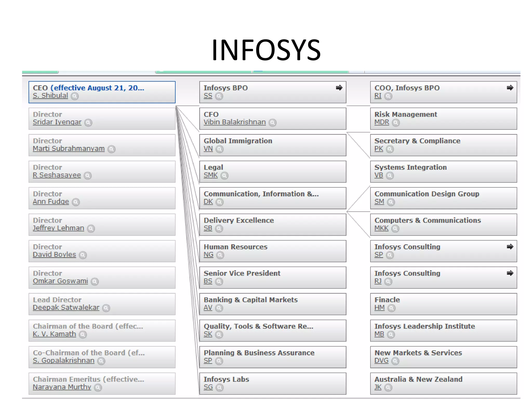Click magnifier icon beside JK in Australia

(388, 388)
